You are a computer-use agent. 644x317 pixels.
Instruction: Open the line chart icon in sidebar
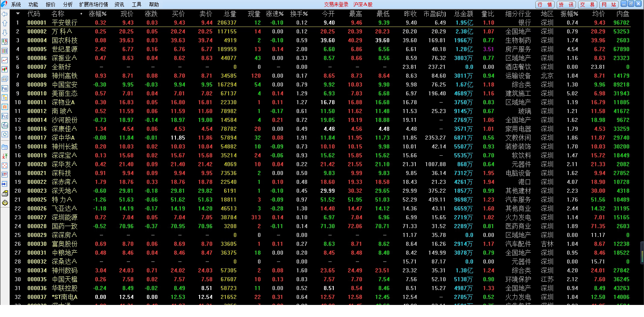(4, 60)
